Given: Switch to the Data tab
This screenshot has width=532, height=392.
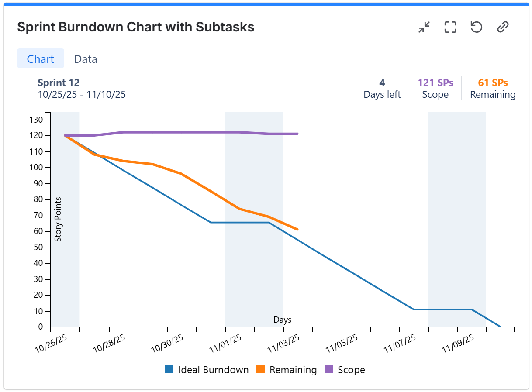Looking at the screenshot, I should click(86, 58).
